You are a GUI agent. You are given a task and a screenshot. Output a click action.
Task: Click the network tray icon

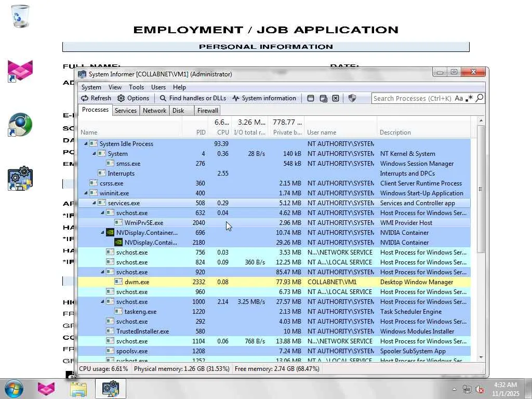(x=467, y=390)
